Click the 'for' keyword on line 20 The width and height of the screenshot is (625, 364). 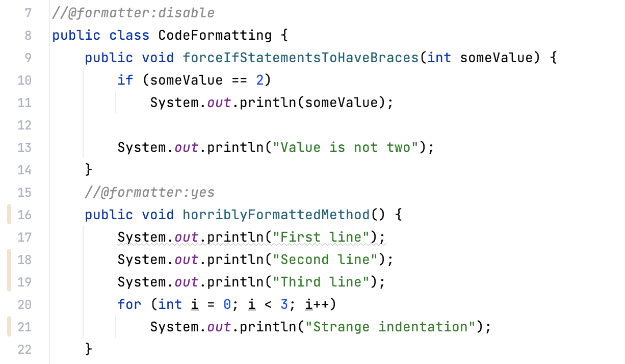[129, 305]
